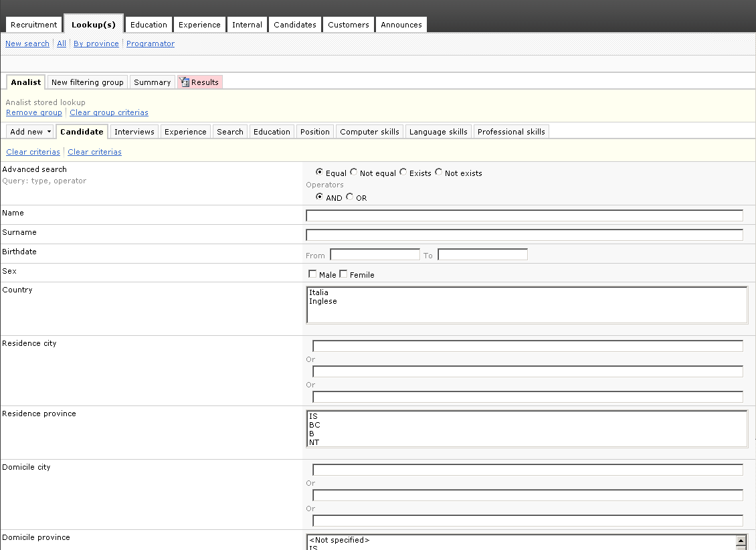Click the Birthdate To field

(482, 254)
